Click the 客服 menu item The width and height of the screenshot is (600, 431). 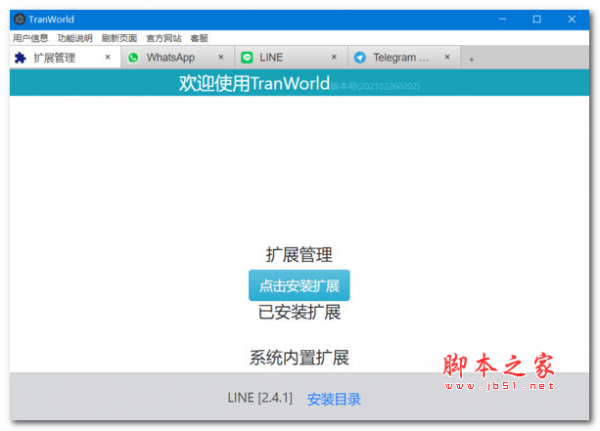[x=199, y=38]
